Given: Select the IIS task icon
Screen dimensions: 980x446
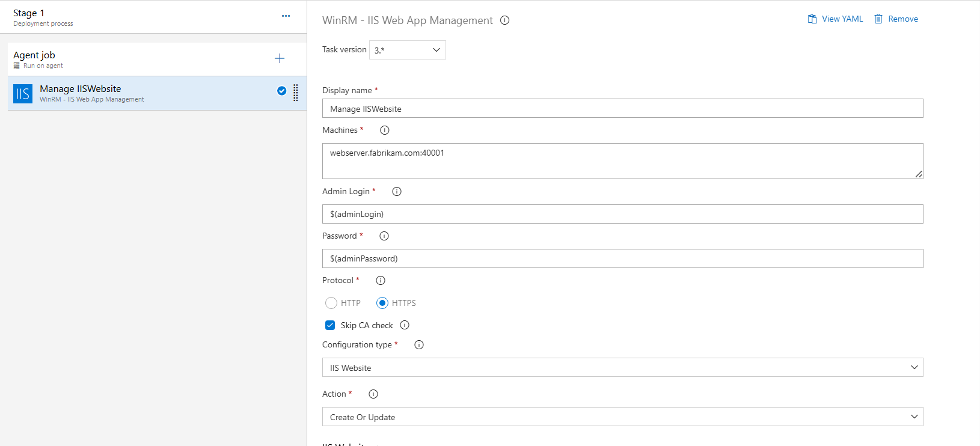Looking at the screenshot, I should (23, 94).
